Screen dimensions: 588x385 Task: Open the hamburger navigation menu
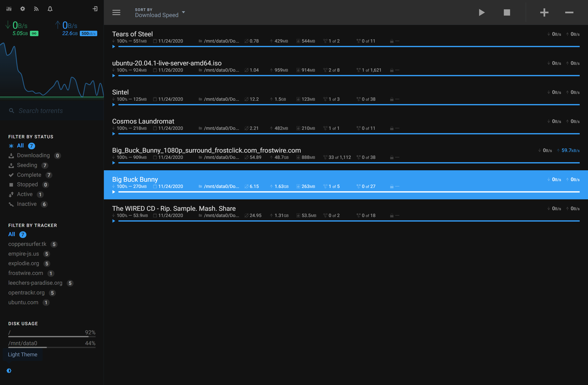click(116, 12)
